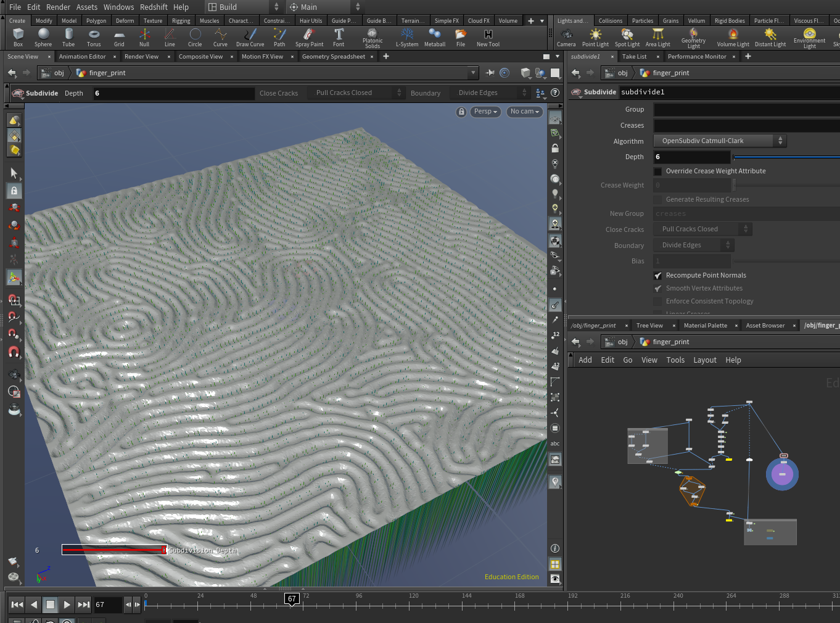Click the Depth value field in parameters
Screen dimensions: 840x623
[691, 157]
